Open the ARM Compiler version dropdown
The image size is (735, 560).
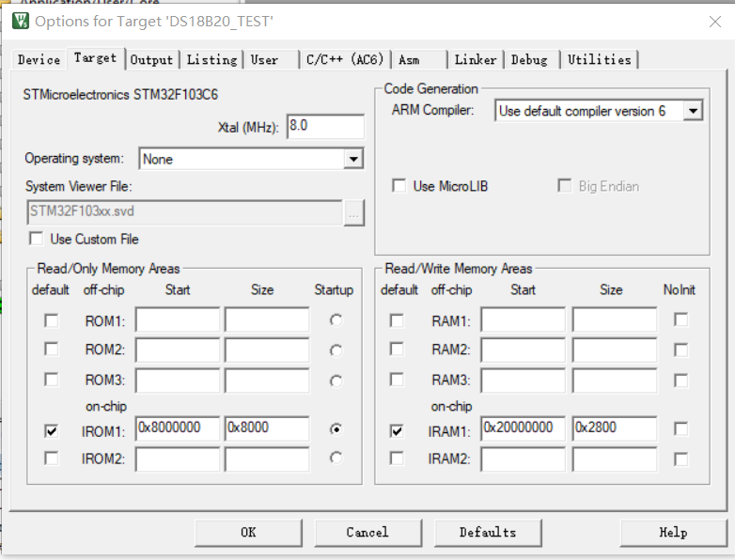point(693,111)
